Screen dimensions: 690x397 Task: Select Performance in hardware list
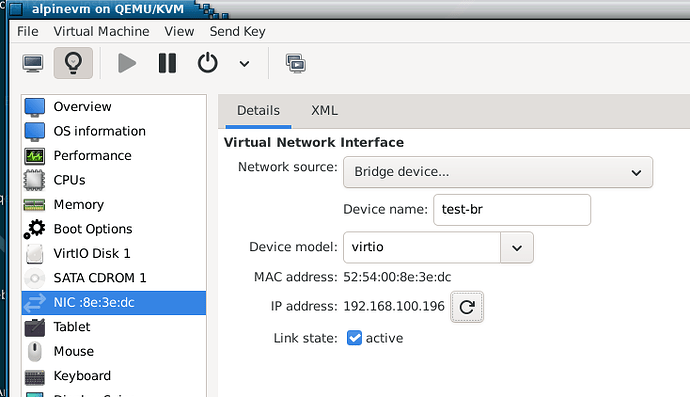(114, 155)
